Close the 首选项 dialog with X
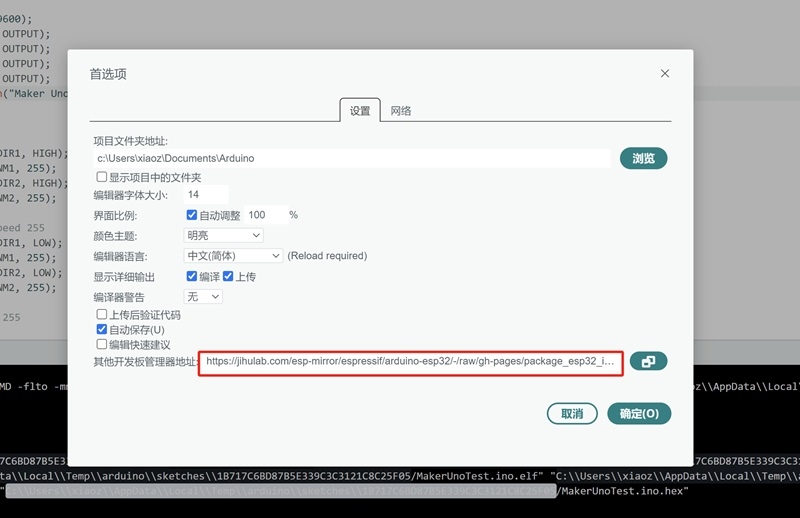 tap(665, 74)
